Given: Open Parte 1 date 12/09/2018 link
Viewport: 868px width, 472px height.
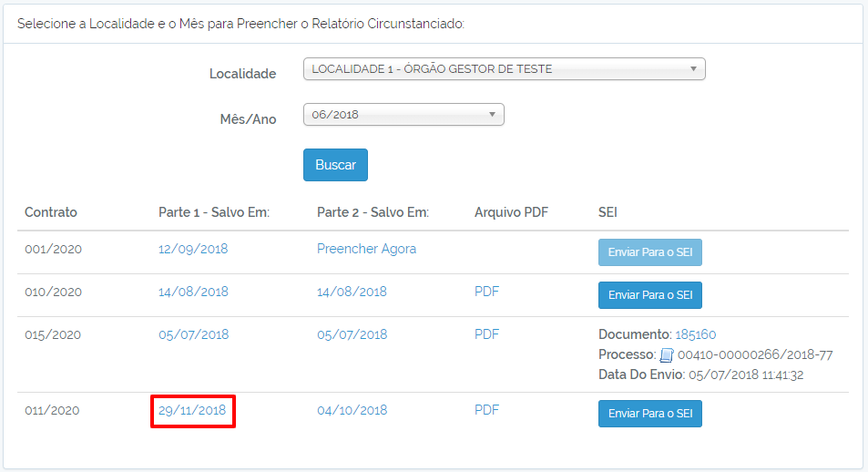Looking at the screenshot, I should [x=193, y=249].
